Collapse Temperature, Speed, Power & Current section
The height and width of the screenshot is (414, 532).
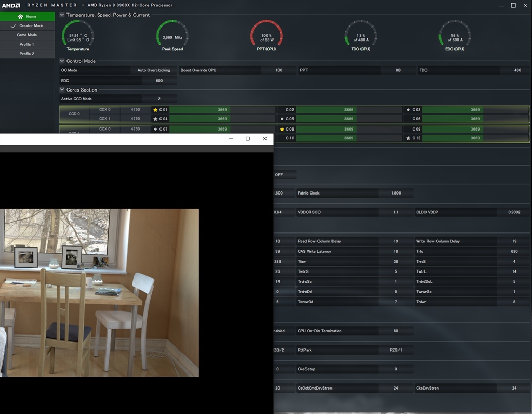coord(62,15)
